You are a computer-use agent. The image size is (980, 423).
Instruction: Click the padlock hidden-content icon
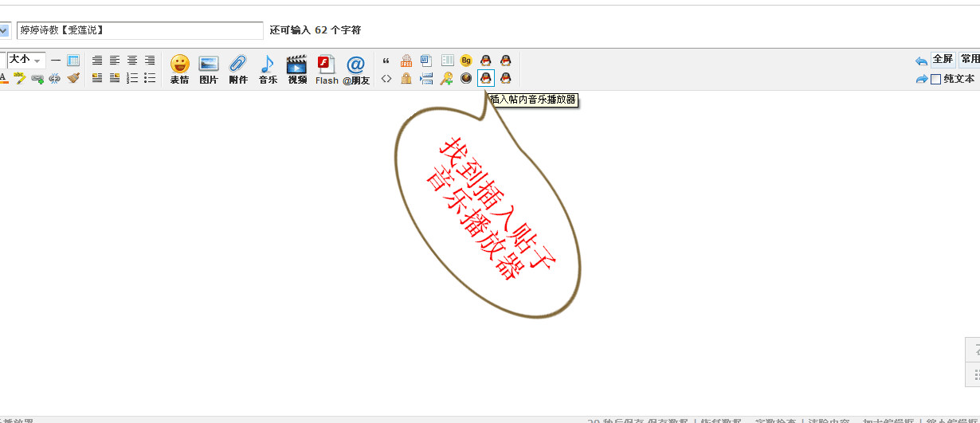click(x=406, y=78)
